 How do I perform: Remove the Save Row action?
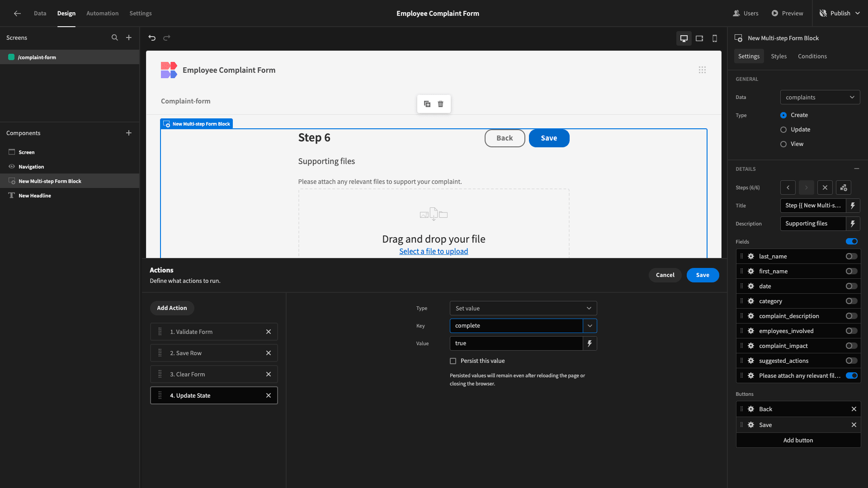pos(269,353)
